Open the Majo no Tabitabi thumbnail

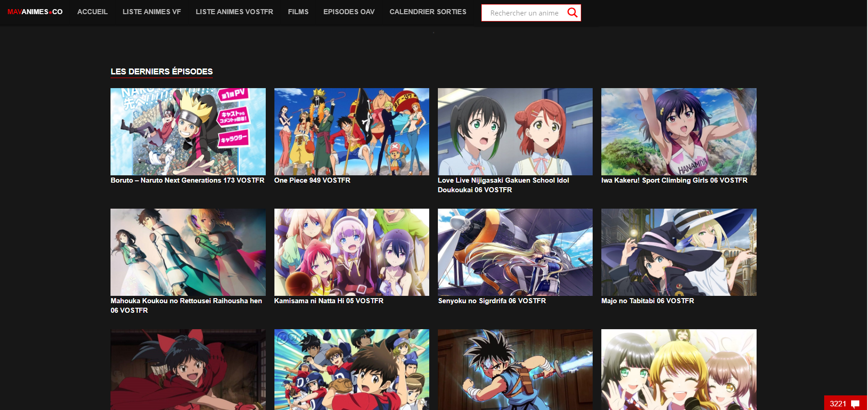pyautogui.click(x=679, y=252)
